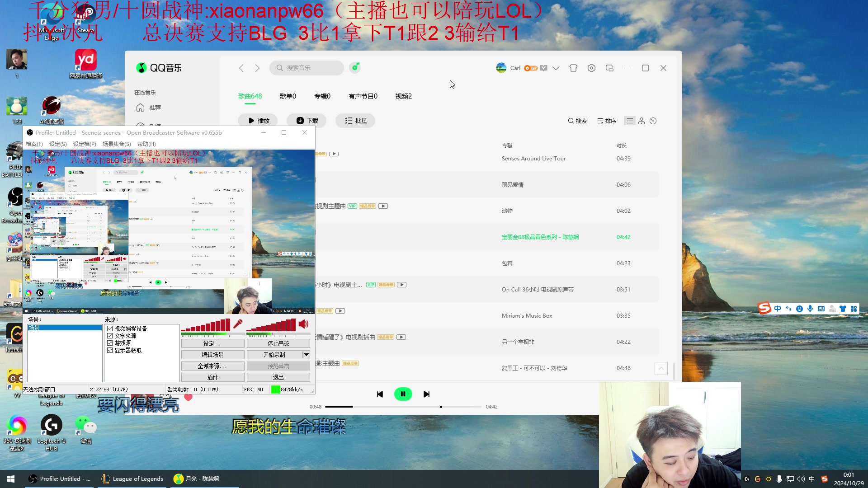This screenshot has width=868, height=488.
Task: Open the Sogou emoji picker icon
Action: (x=800, y=309)
